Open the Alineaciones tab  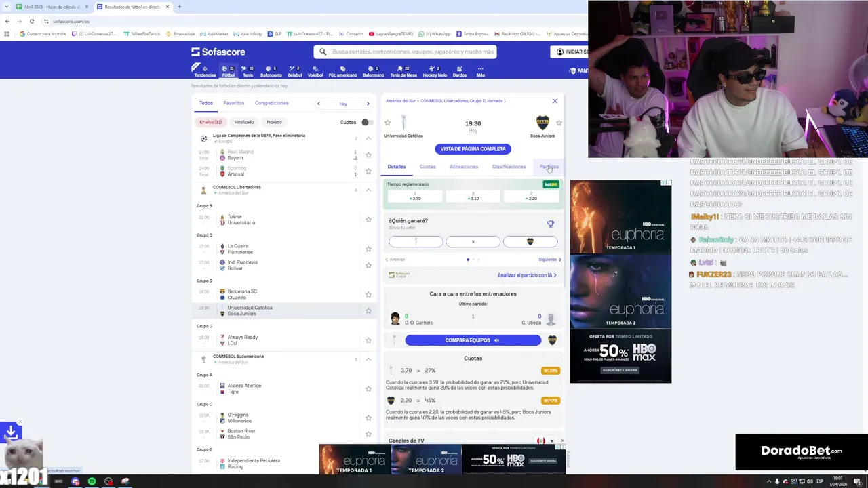[464, 167]
